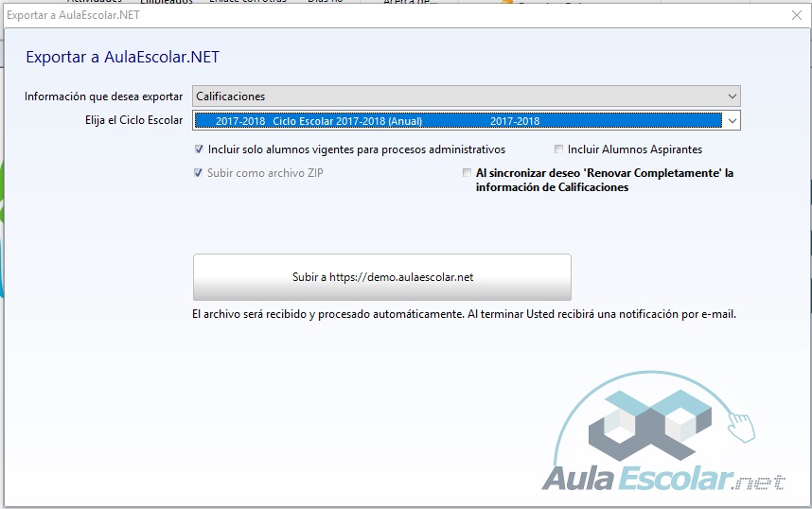The image size is (812, 509).
Task: Check 'Renovar Completamente' synchronization option
Action: (467, 174)
